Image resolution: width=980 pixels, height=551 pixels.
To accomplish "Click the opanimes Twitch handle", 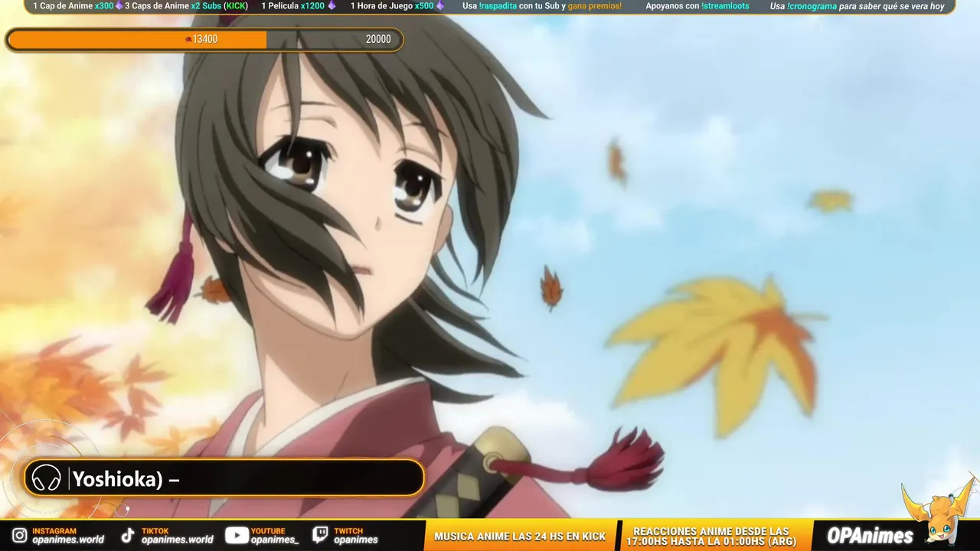I will (356, 540).
